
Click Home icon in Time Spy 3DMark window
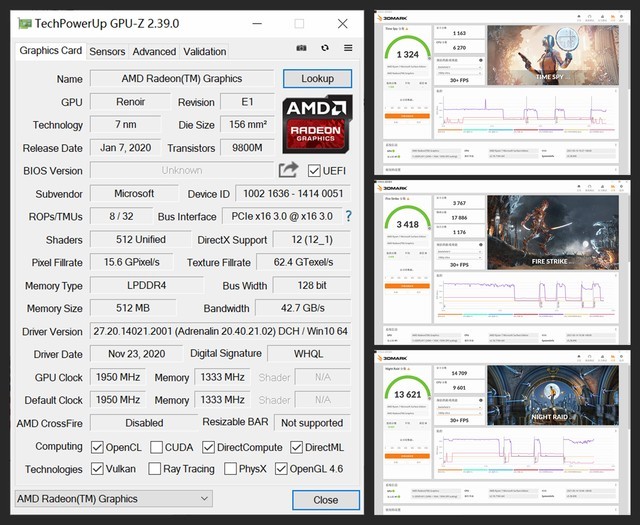coord(579,18)
